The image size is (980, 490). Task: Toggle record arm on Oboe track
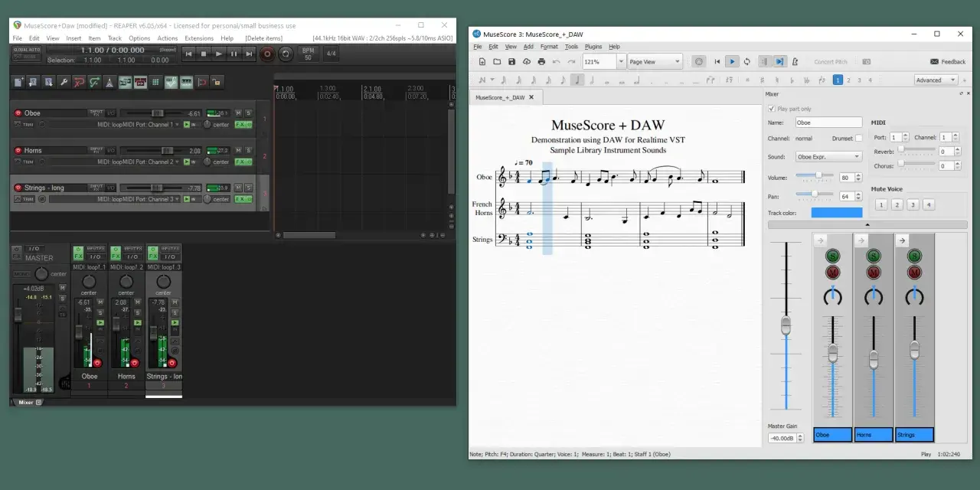(x=18, y=113)
